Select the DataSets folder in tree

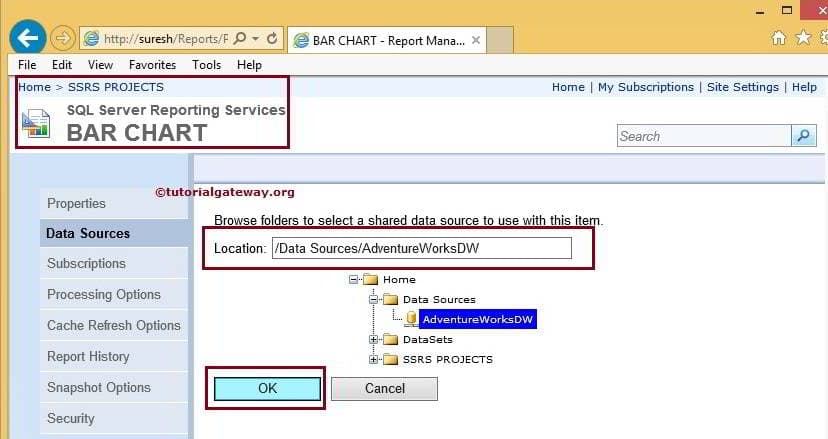pos(428,340)
